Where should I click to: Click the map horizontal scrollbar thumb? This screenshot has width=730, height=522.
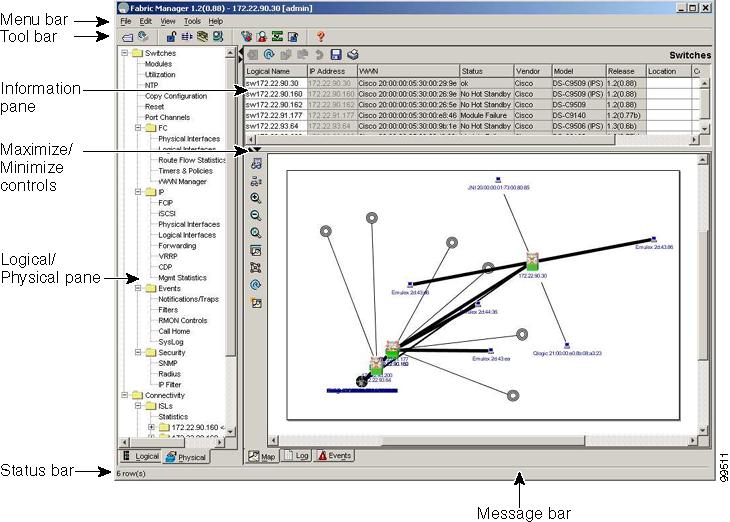(x=483, y=440)
